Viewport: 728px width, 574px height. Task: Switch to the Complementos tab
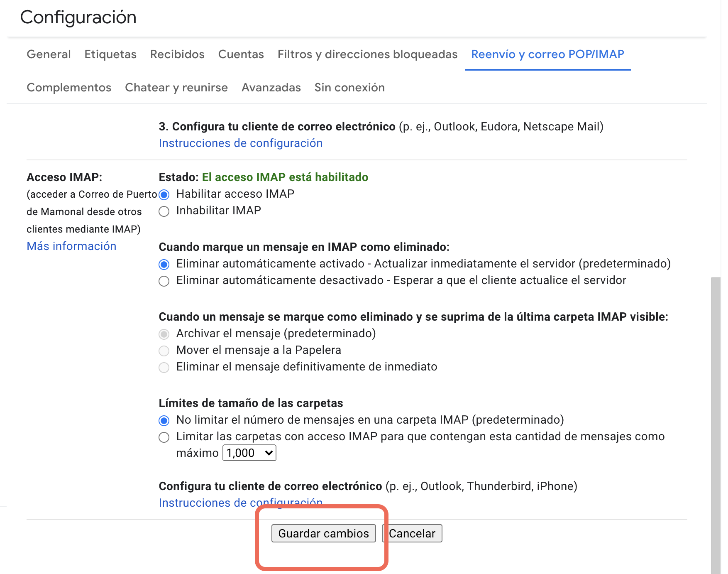tap(69, 88)
